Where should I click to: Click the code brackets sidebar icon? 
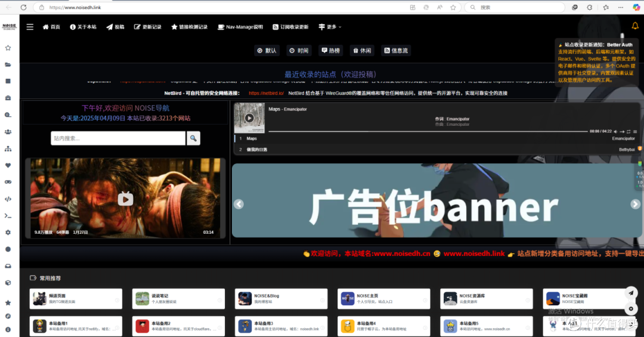click(x=8, y=199)
